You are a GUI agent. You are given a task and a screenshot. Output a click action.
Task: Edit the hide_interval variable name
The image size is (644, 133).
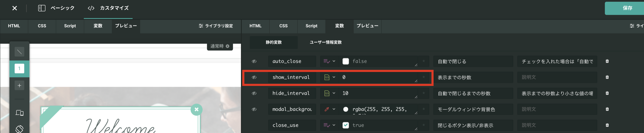[x=292, y=93]
